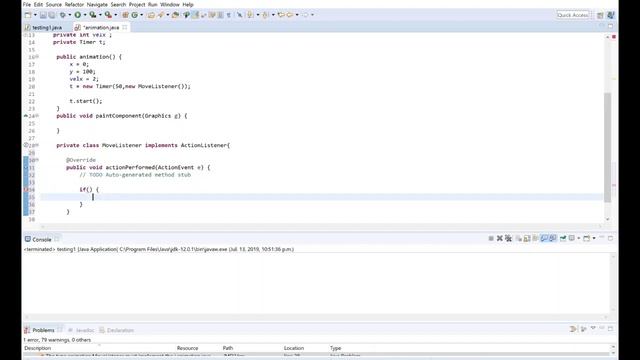Click the Save All toolbar icon
Screen dimensions: 640x360
[52, 15]
